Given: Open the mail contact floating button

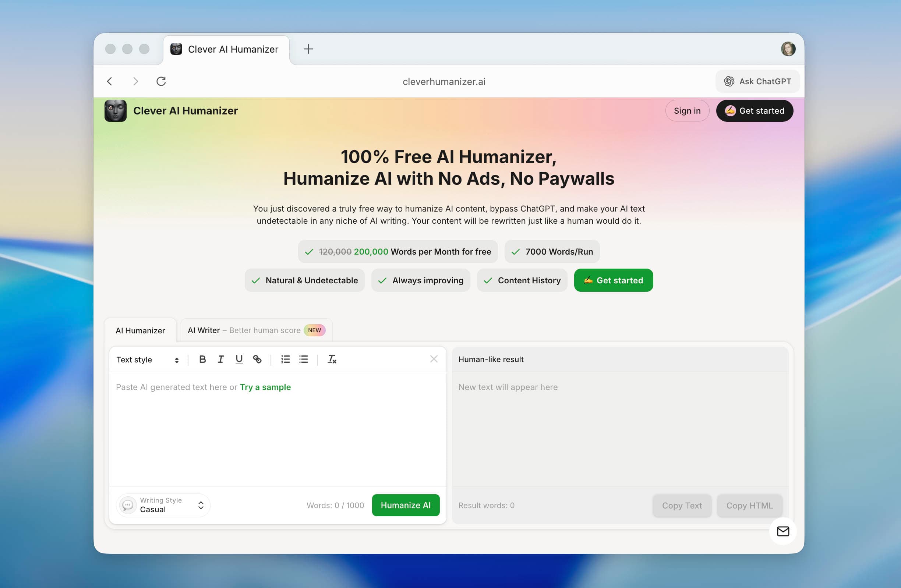Looking at the screenshot, I should 783,531.
